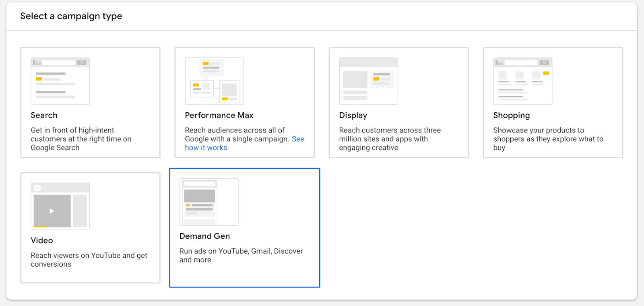
Task: Click the Shopping campaign illustration icon
Action: tap(523, 81)
